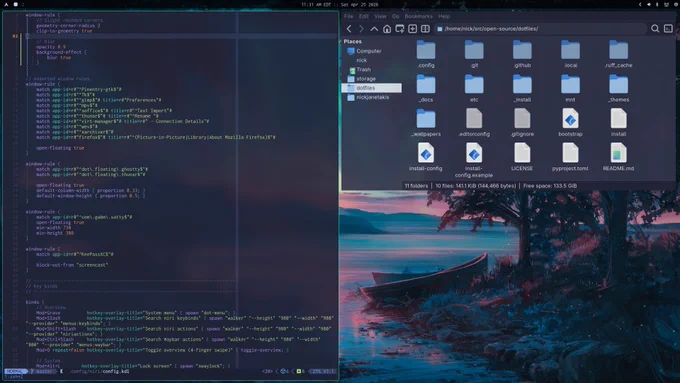
Task: Click the dotfiles path address field
Action: (540, 29)
